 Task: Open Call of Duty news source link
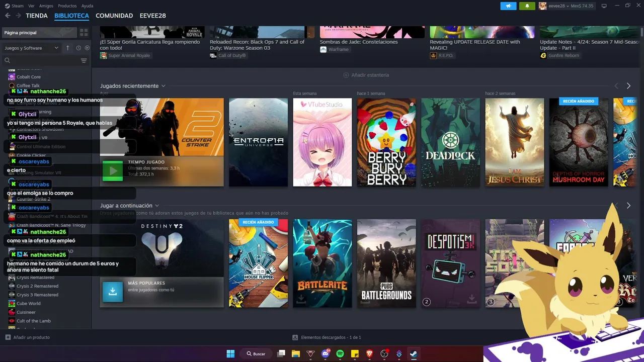228,55
